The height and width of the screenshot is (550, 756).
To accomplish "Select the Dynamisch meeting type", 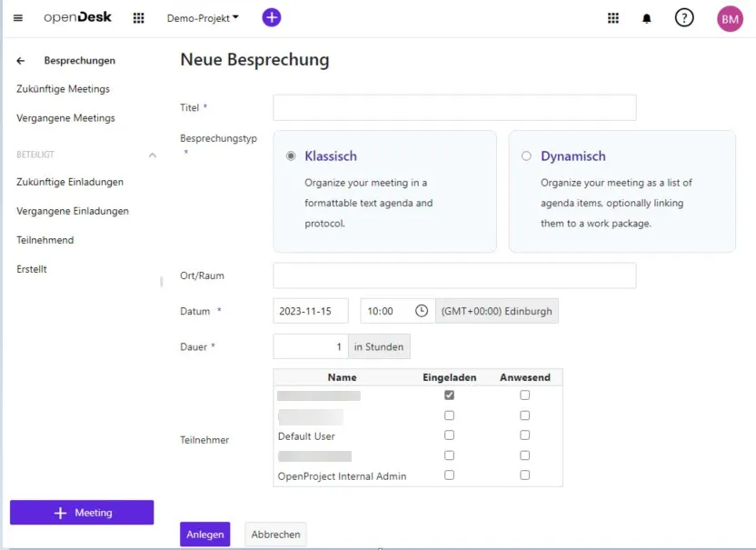I will tap(526, 156).
